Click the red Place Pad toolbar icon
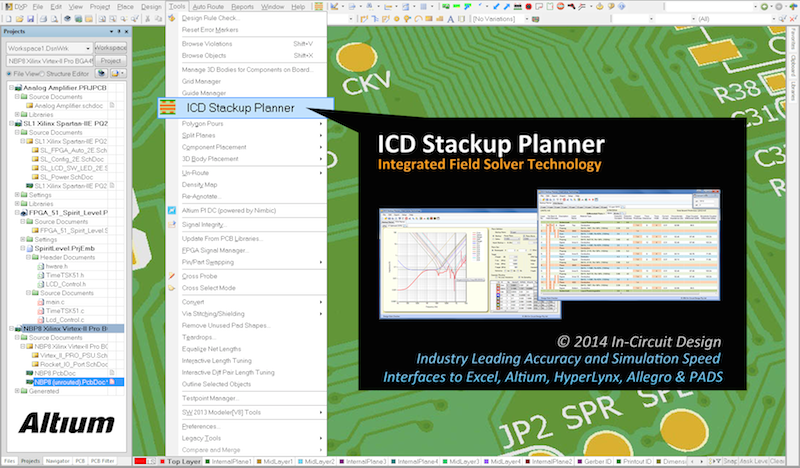The width and height of the screenshot is (800, 468). [528, 7]
